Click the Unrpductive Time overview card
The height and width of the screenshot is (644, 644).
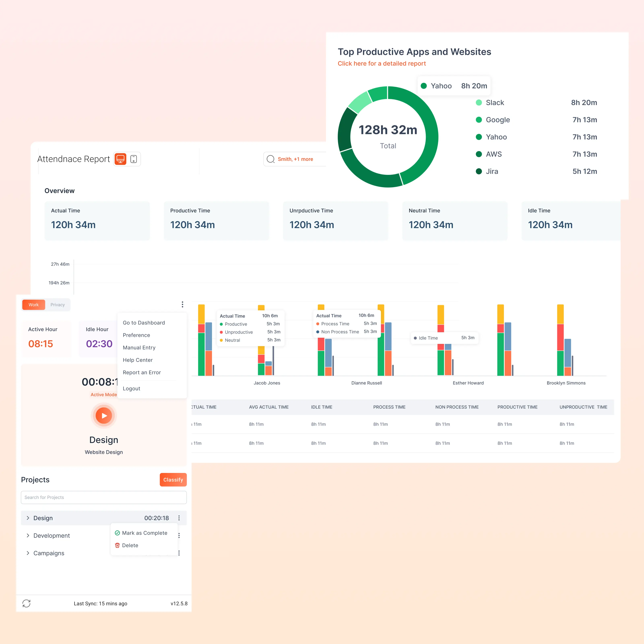pyautogui.click(x=336, y=221)
